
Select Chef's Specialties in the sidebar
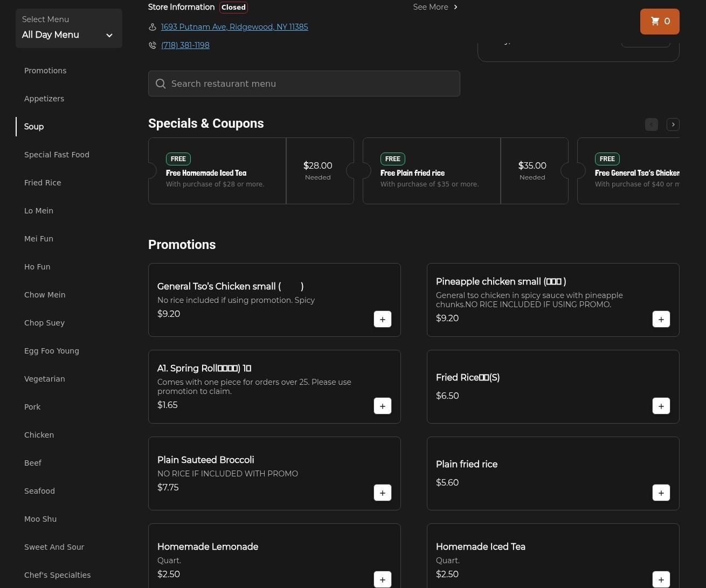[57, 575]
